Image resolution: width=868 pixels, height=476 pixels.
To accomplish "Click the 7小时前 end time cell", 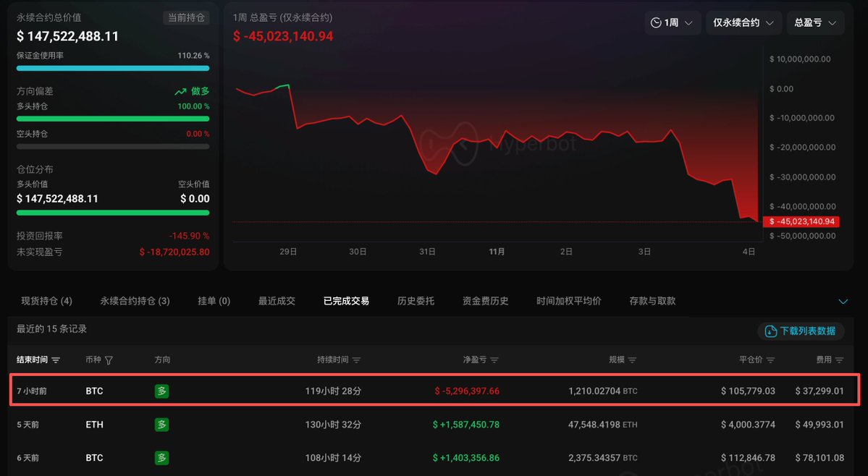I will click(32, 391).
